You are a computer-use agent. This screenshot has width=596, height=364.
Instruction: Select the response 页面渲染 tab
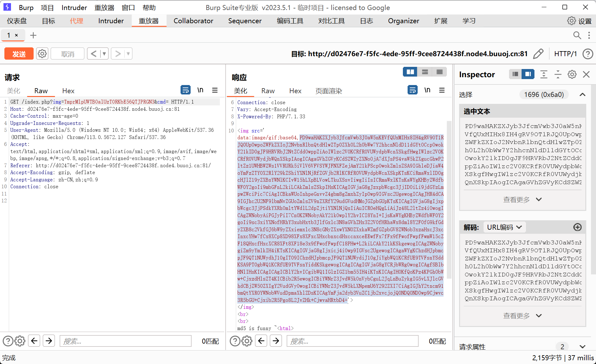(329, 91)
